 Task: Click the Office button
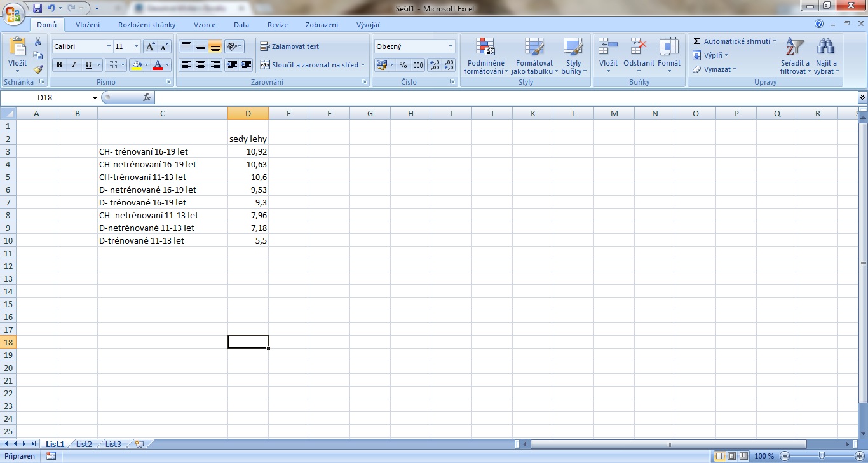point(14,13)
